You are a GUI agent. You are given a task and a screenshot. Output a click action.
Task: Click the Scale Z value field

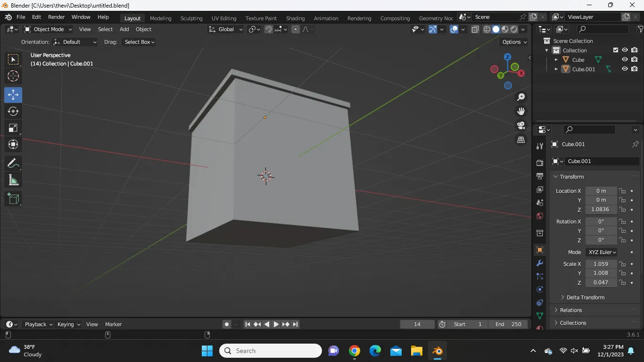(x=601, y=282)
